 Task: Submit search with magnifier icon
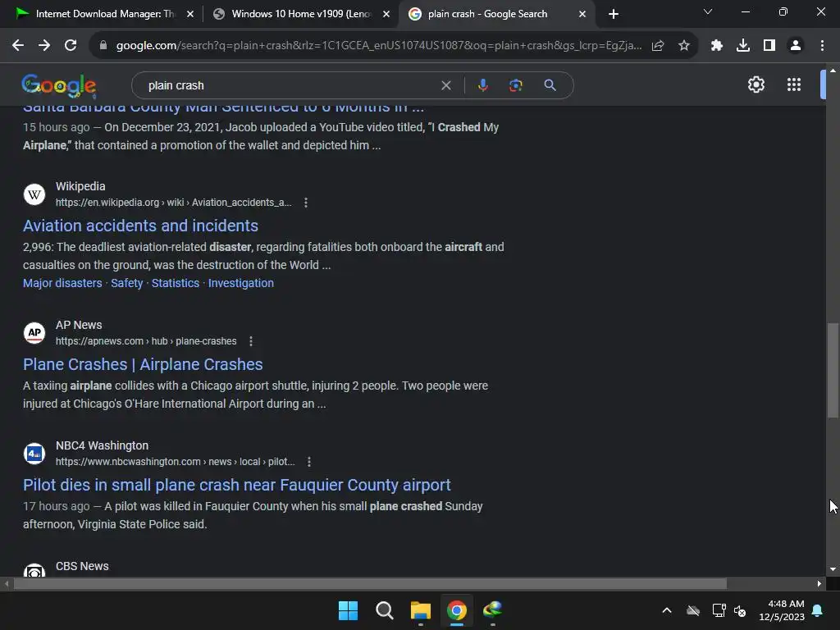point(550,85)
